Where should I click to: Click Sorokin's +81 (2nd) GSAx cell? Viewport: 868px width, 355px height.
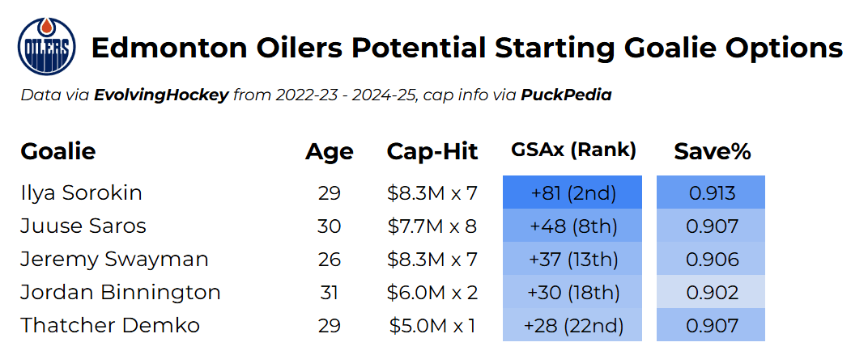pyautogui.click(x=572, y=193)
